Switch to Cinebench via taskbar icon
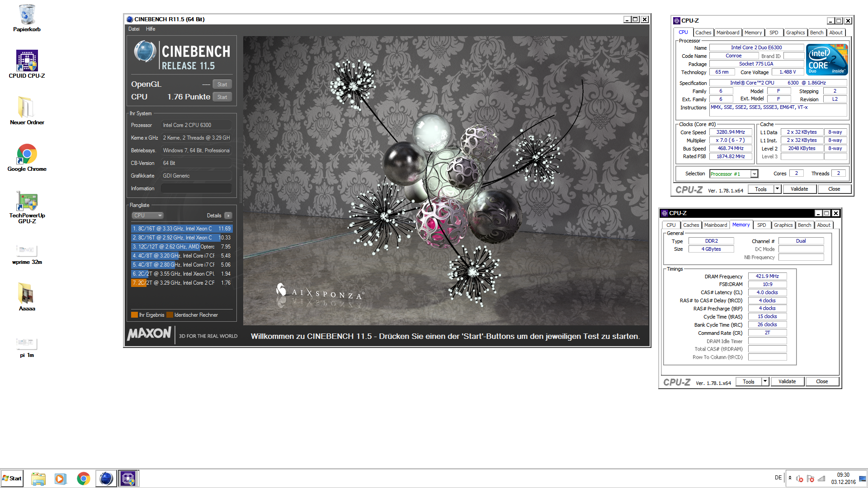 (106, 479)
